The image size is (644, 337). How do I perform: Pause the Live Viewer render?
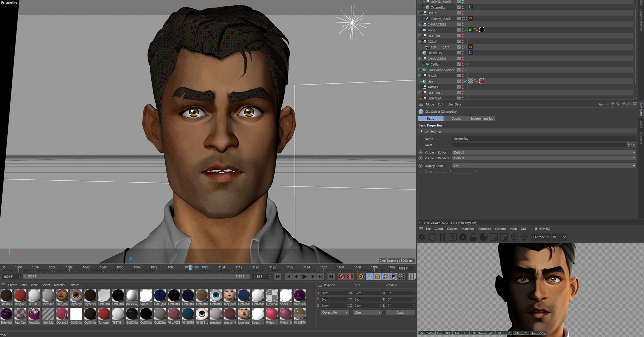[x=442, y=237]
